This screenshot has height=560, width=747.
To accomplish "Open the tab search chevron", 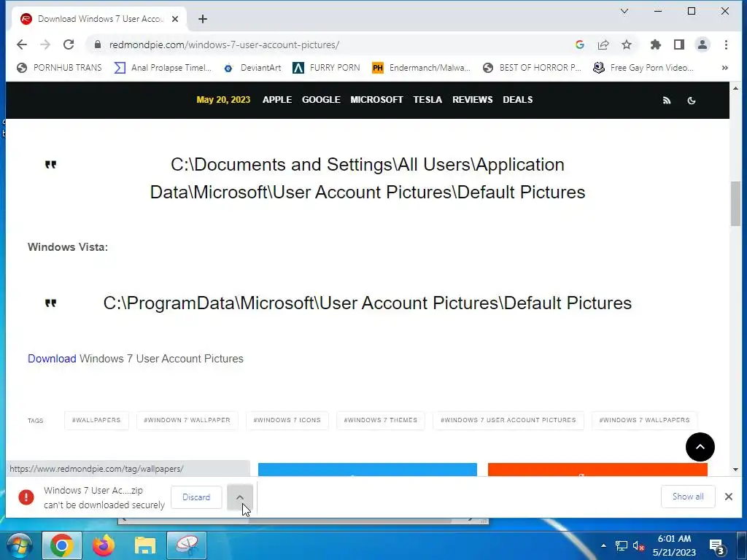I will click(624, 11).
